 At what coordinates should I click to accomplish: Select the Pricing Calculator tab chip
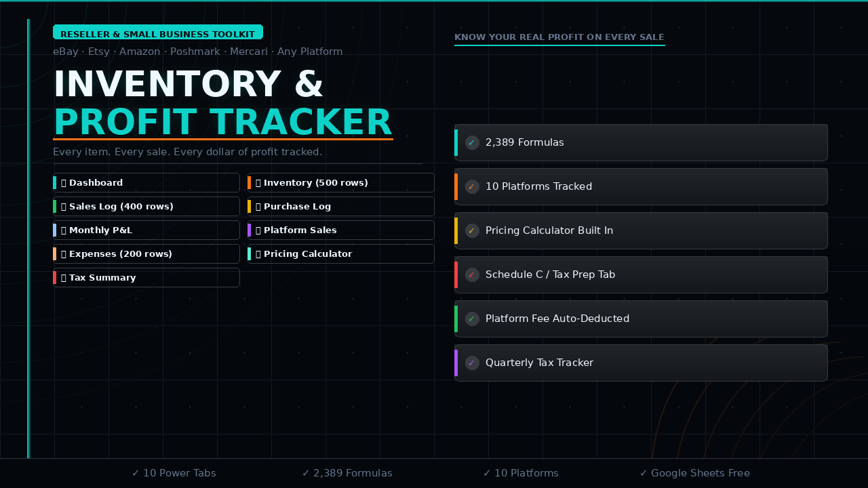[x=341, y=253]
